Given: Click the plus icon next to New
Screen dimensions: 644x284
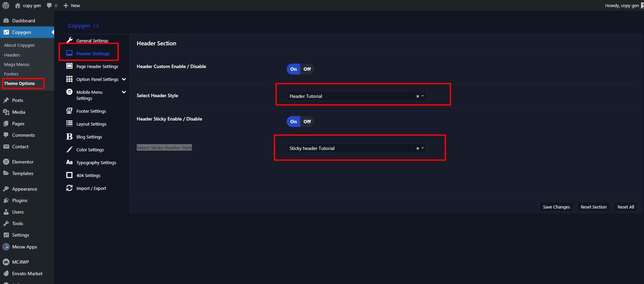Looking at the screenshot, I should (x=66, y=5).
